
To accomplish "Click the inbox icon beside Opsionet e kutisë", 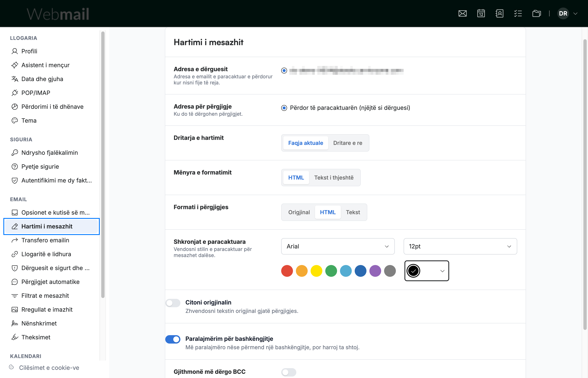I will (15, 212).
